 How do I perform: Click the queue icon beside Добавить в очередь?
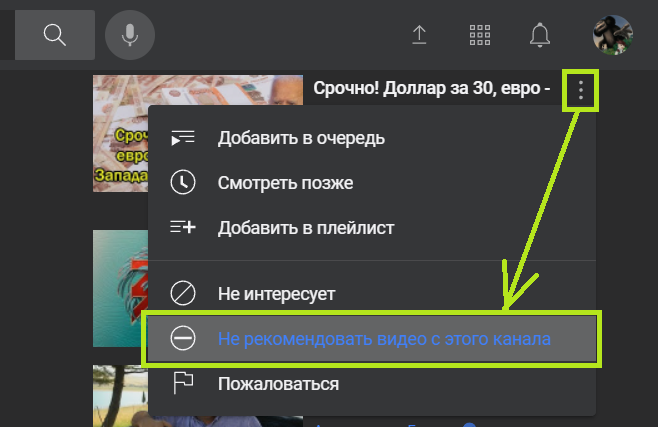tap(183, 138)
